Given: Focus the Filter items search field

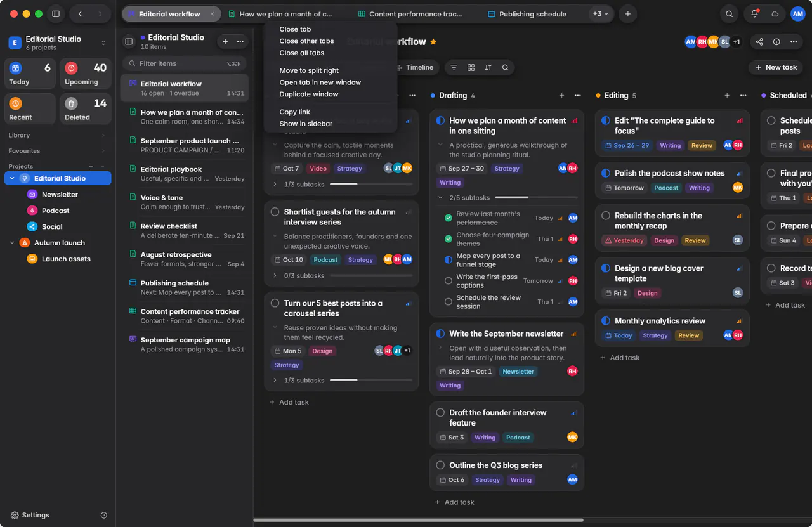Looking at the screenshot, I should (x=184, y=63).
